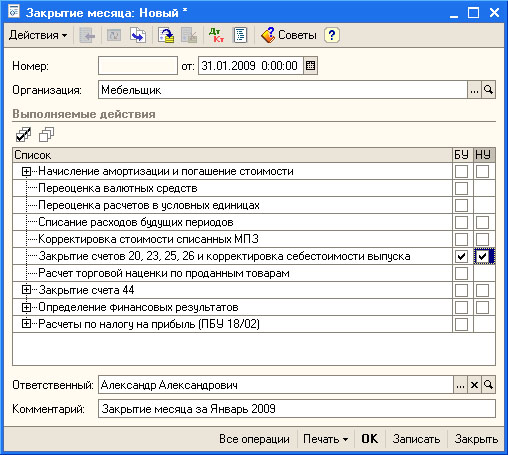Uncheck НУ for Закрытие счетов 20, 23, 25, 26

coord(482,256)
